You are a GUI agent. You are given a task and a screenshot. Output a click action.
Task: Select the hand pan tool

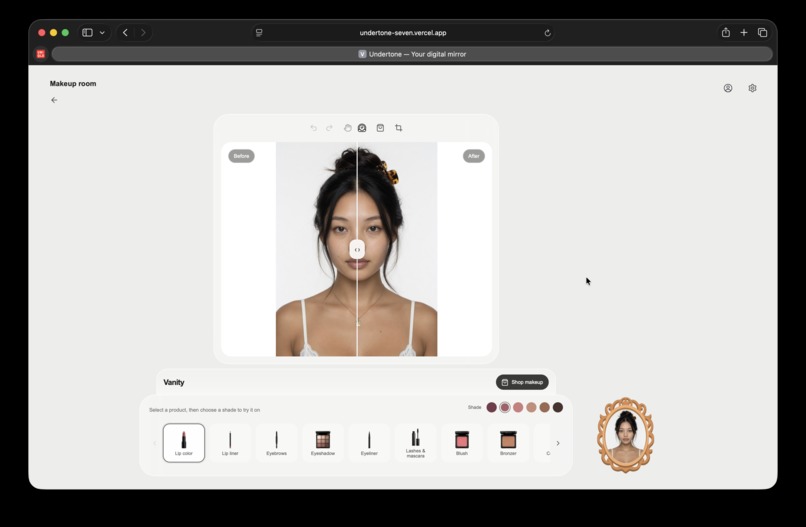[x=347, y=128]
